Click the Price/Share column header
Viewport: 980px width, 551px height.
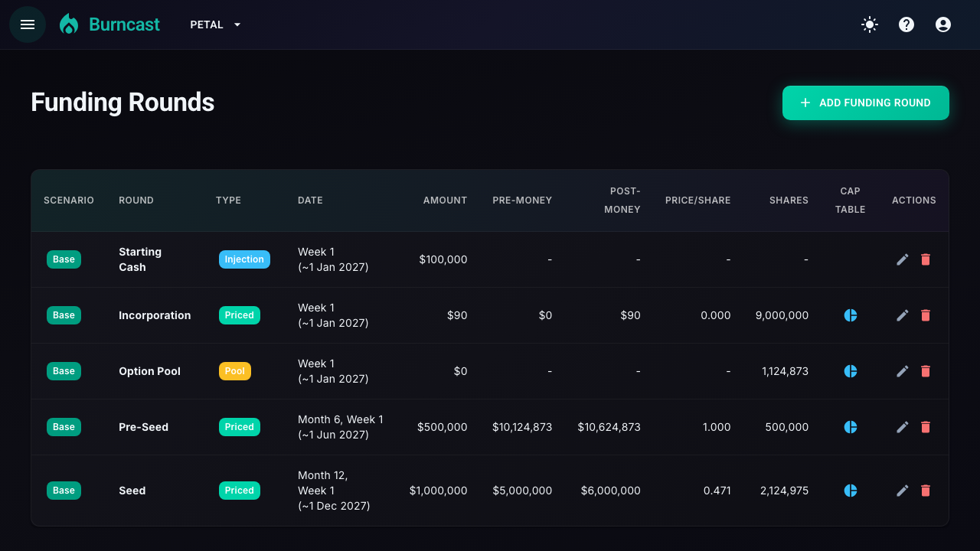pyautogui.click(x=697, y=201)
